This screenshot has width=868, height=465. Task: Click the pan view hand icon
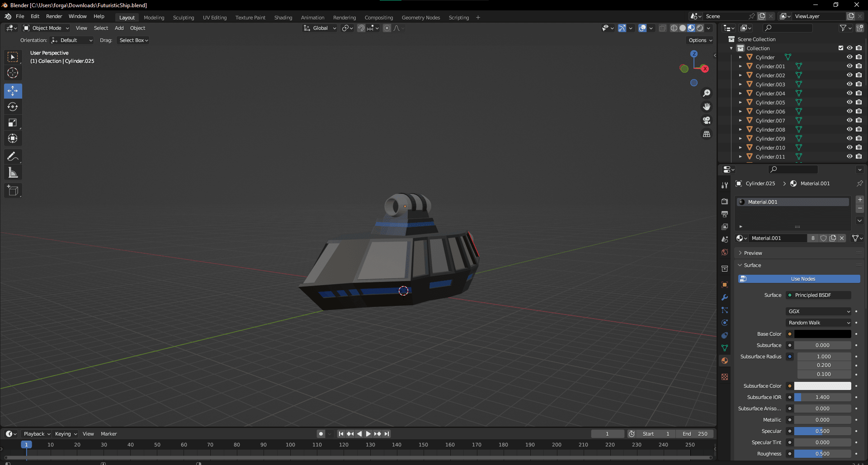pos(706,107)
